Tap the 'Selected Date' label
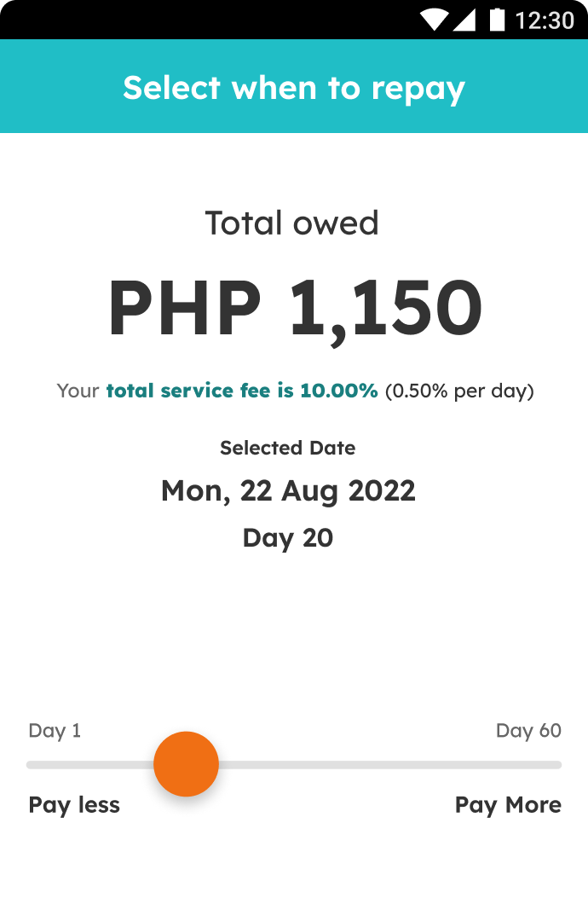588x904 pixels. (287, 448)
